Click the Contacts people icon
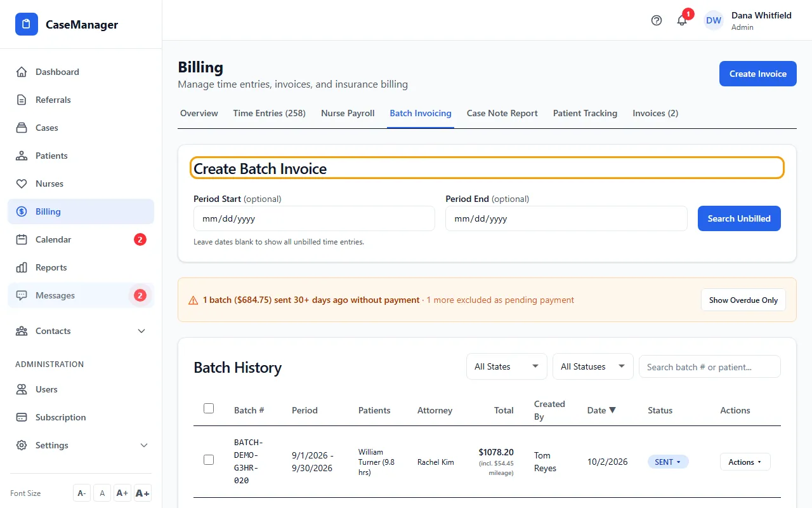This screenshot has height=508, width=812. (22, 331)
